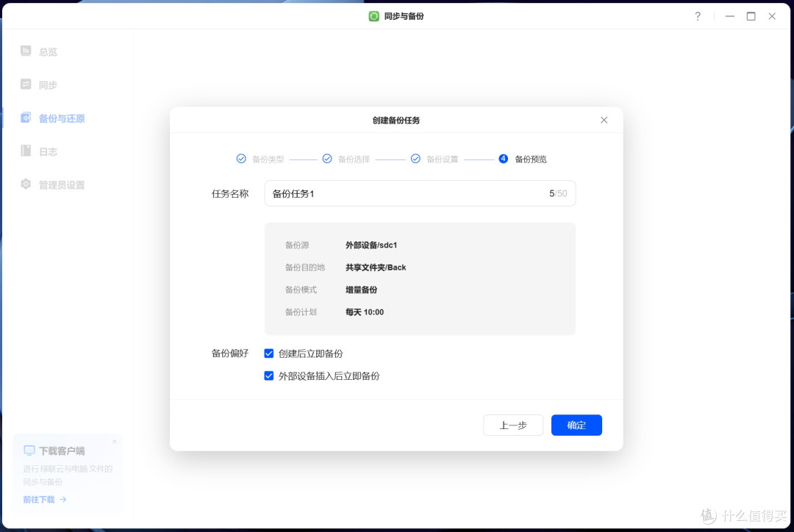The image size is (794, 532).
Task: Click the step 4 备份预览 number icon
Action: (x=503, y=159)
